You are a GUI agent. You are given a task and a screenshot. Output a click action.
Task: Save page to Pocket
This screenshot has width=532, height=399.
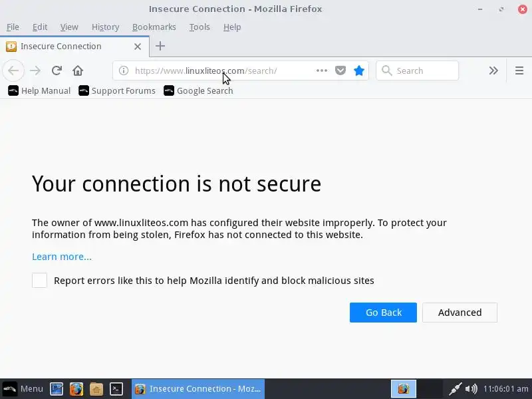point(340,70)
